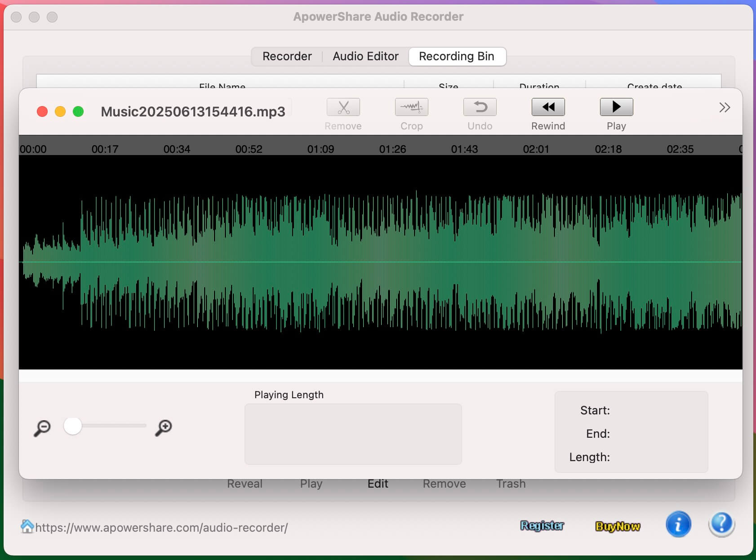Screen dimensions: 756x560
Task: Click the waveform at the 01:09 marker
Action: (x=320, y=262)
